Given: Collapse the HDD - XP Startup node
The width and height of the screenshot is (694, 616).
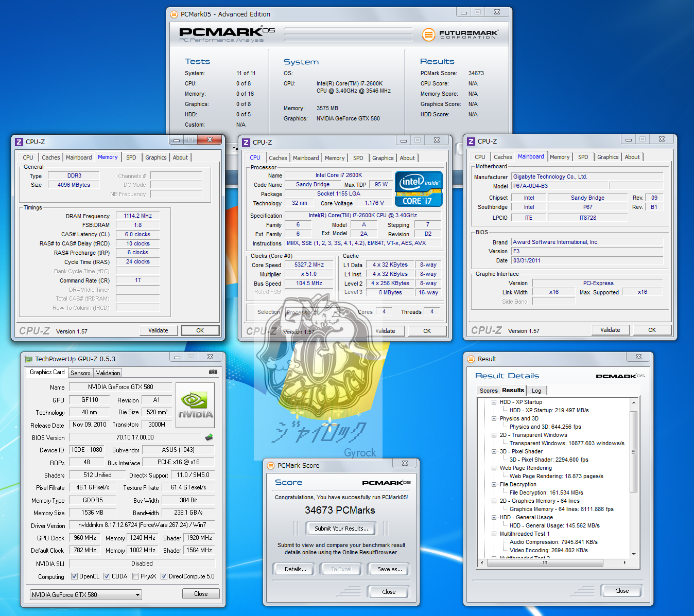Looking at the screenshot, I should tap(494, 402).
